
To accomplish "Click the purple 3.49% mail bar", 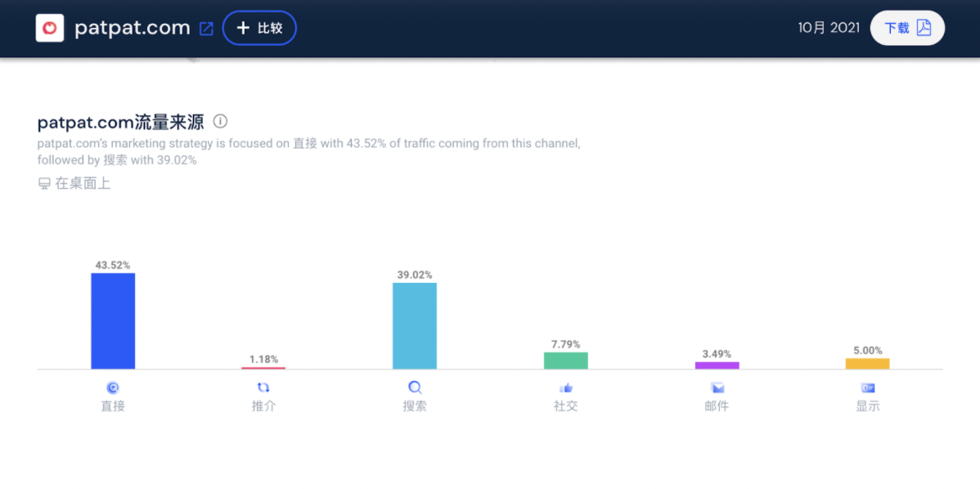I will pyautogui.click(x=717, y=366).
